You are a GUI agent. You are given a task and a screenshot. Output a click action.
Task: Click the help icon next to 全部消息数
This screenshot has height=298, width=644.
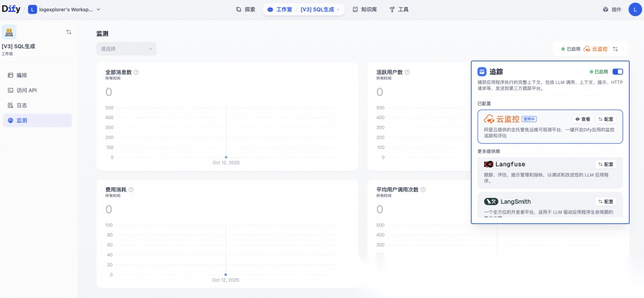click(137, 72)
